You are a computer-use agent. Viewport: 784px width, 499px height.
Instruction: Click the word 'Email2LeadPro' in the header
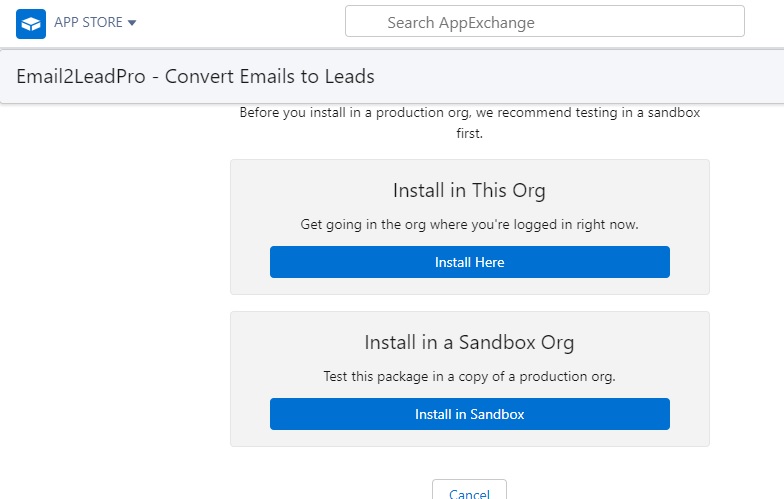[x=81, y=76]
